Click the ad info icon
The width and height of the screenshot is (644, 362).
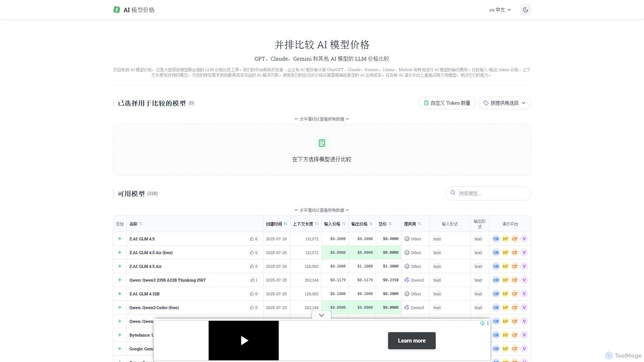[x=482, y=323]
